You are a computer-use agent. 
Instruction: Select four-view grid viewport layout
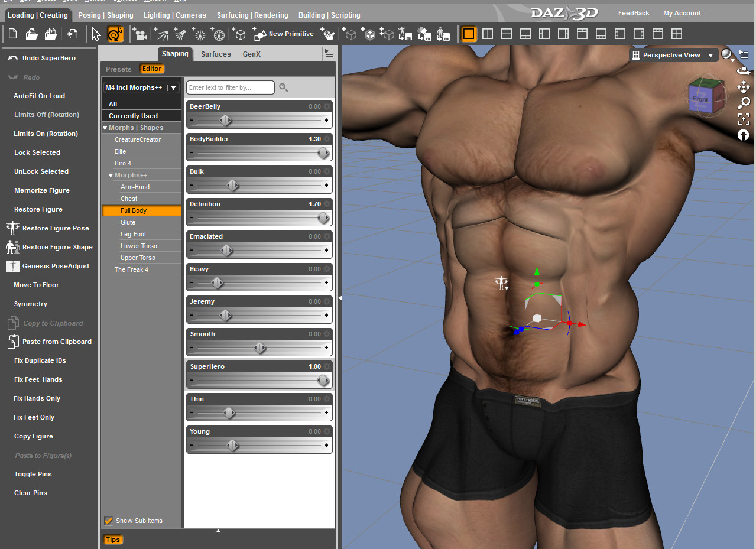point(677,34)
